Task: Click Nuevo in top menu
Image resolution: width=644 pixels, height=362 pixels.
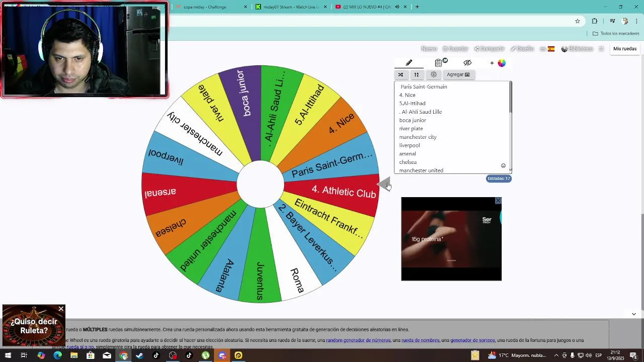Action: click(x=429, y=49)
